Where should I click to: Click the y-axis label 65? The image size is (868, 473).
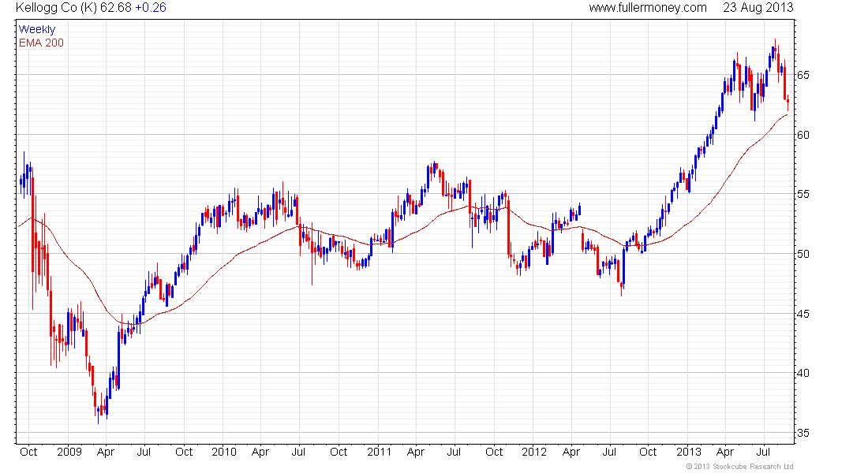803,75
